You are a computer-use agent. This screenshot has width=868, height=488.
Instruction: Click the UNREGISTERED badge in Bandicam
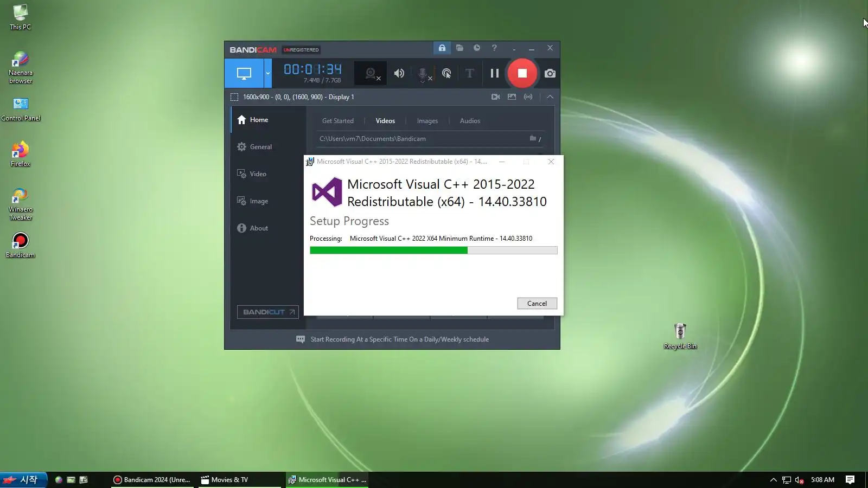[301, 50]
